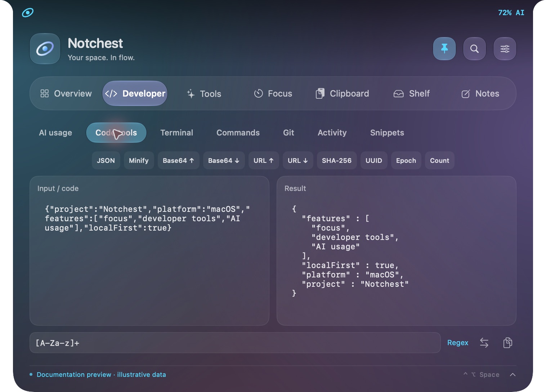Click the Result output panel
The image size is (546, 392).
pyautogui.click(x=397, y=251)
